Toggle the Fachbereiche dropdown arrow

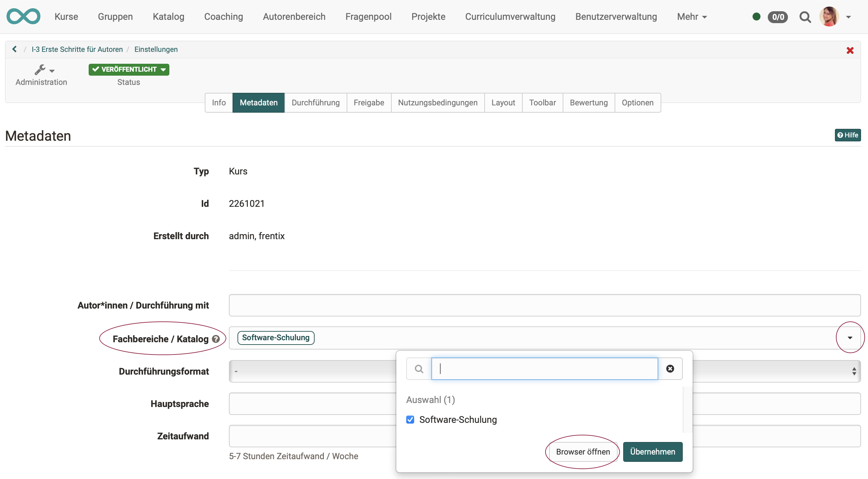click(x=849, y=338)
